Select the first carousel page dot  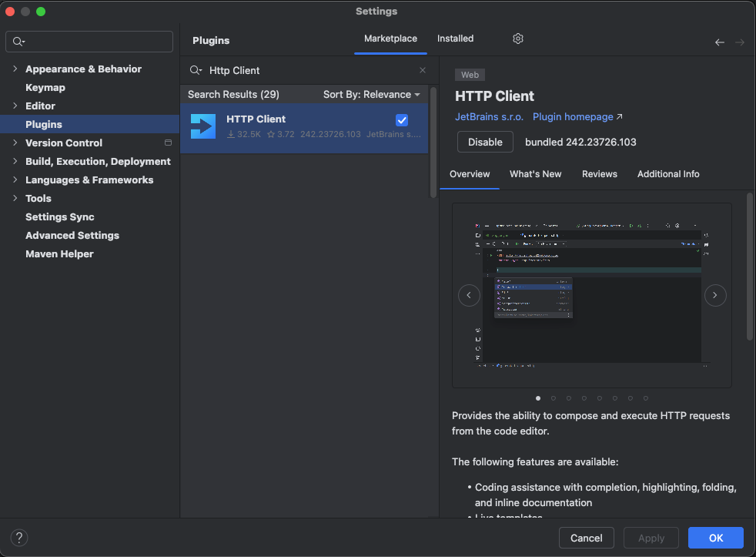tap(538, 398)
